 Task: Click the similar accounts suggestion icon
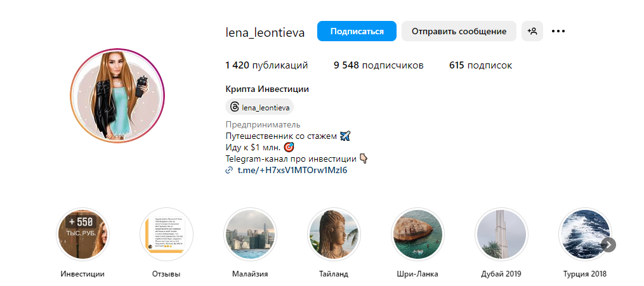pos(532,31)
